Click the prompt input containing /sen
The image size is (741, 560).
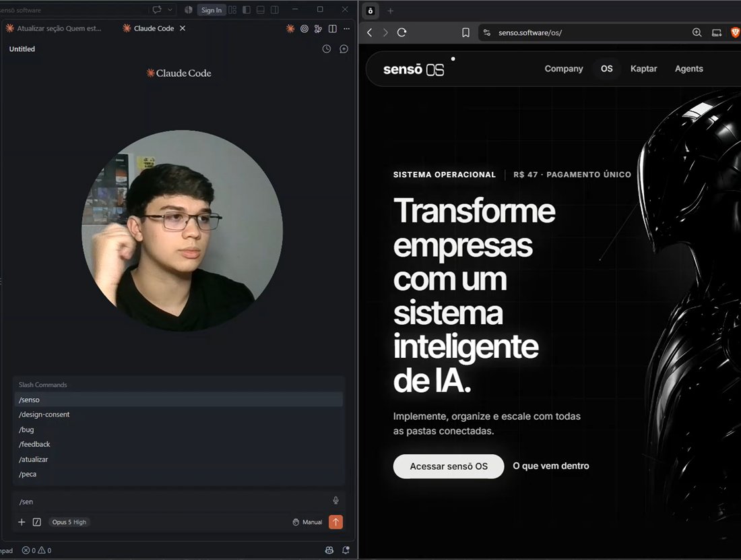click(x=172, y=501)
